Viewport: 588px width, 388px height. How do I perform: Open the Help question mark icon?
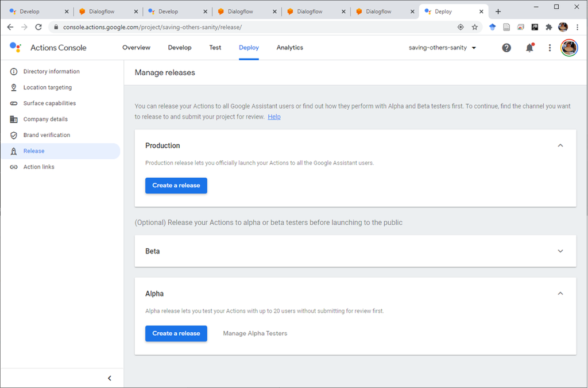pyautogui.click(x=506, y=48)
